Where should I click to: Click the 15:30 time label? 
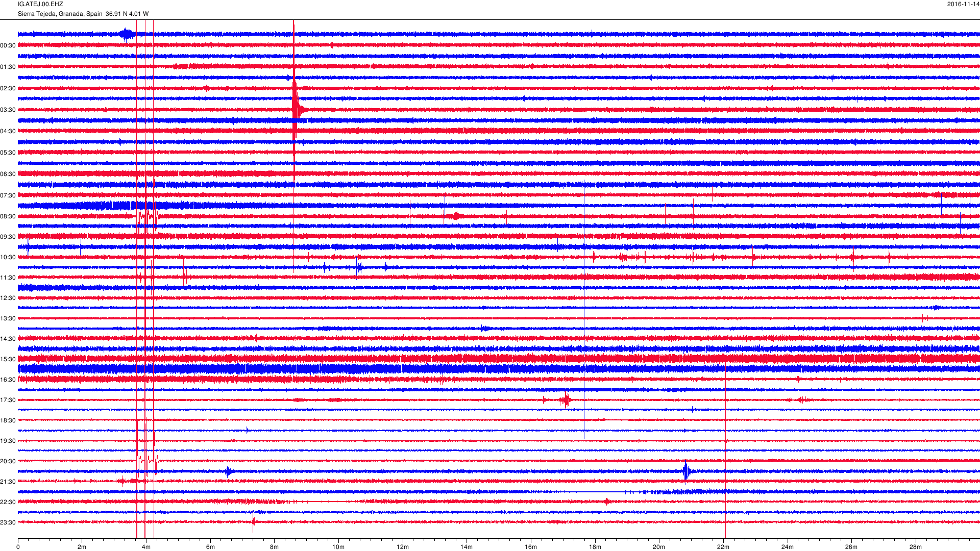click(x=8, y=359)
